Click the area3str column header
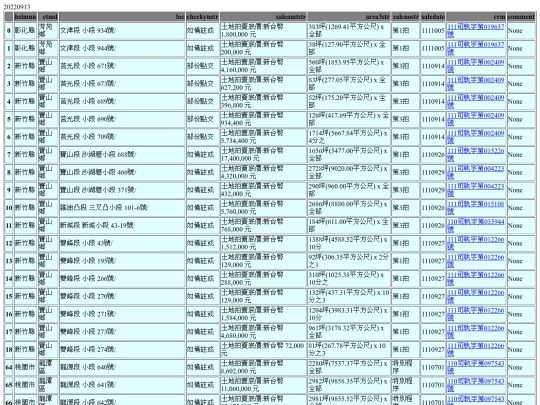The width and height of the screenshot is (540, 405). pyautogui.click(x=349, y=17)
